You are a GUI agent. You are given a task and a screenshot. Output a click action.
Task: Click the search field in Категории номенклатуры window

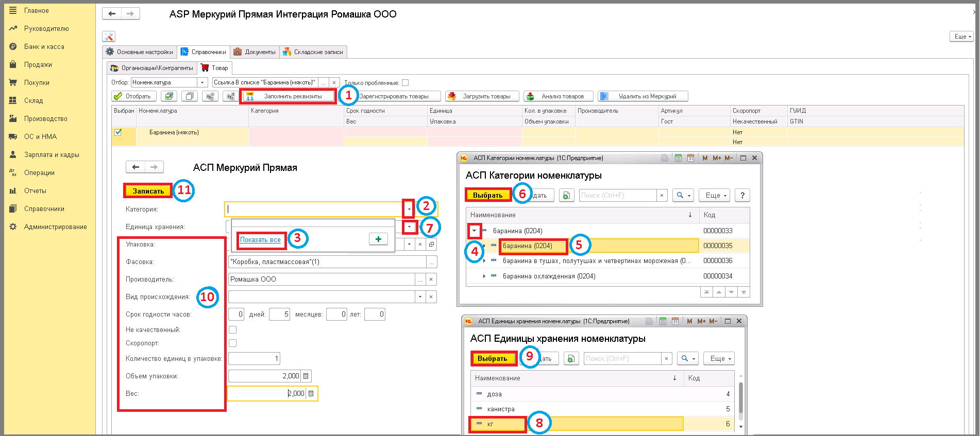click(x=618, y=196)
